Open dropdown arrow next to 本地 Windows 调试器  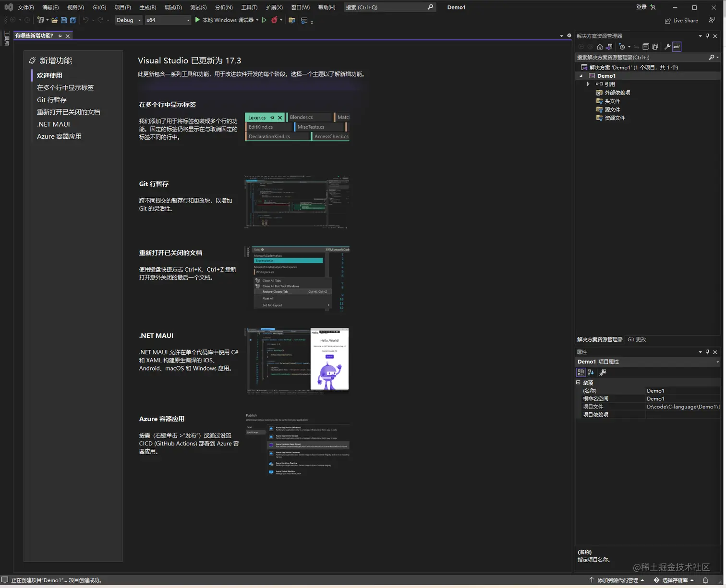(257, 20)
